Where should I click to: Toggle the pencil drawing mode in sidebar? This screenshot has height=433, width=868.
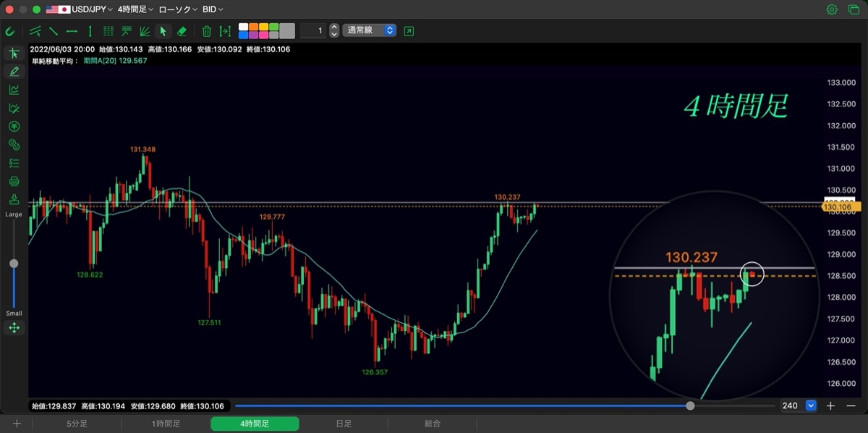click(14, 72)
